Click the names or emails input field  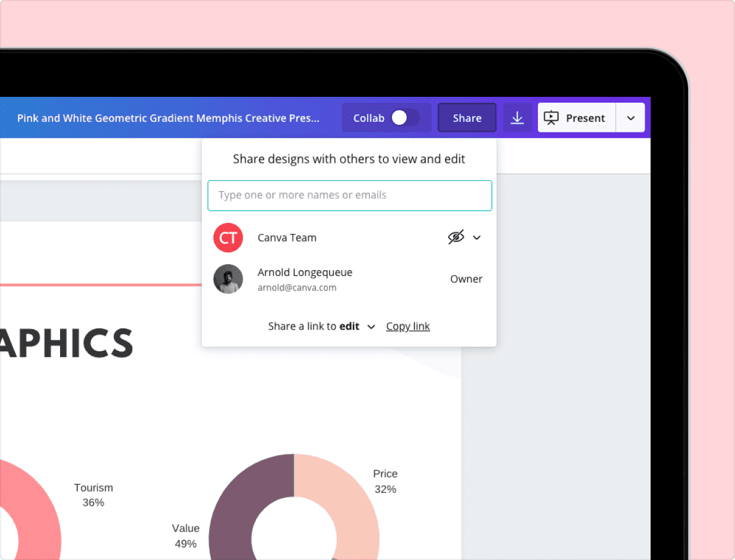tap(349, 195)
